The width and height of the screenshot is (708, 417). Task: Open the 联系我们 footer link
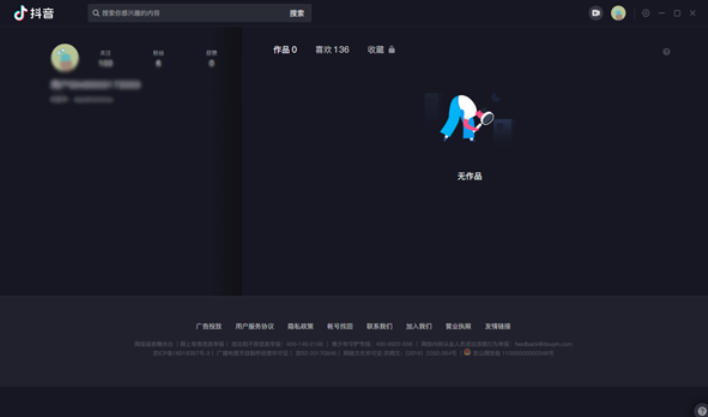tap(379, 326)
